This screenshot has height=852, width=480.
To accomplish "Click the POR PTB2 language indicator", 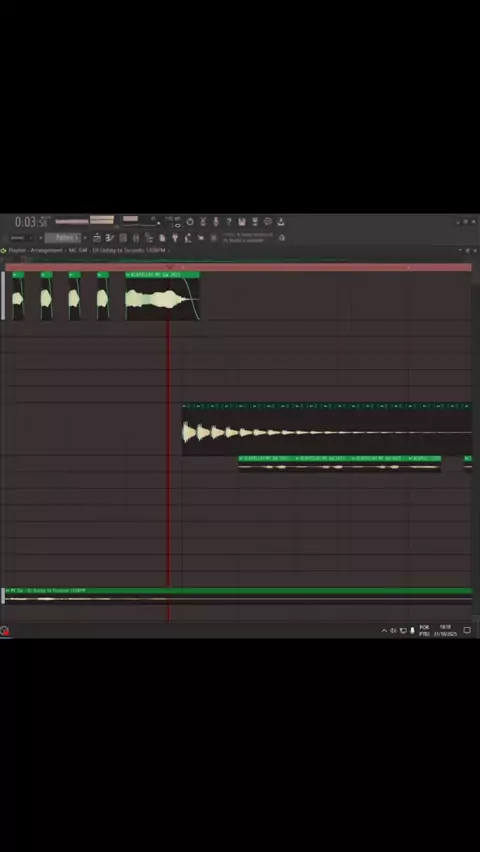I will (x=424, y=631).
